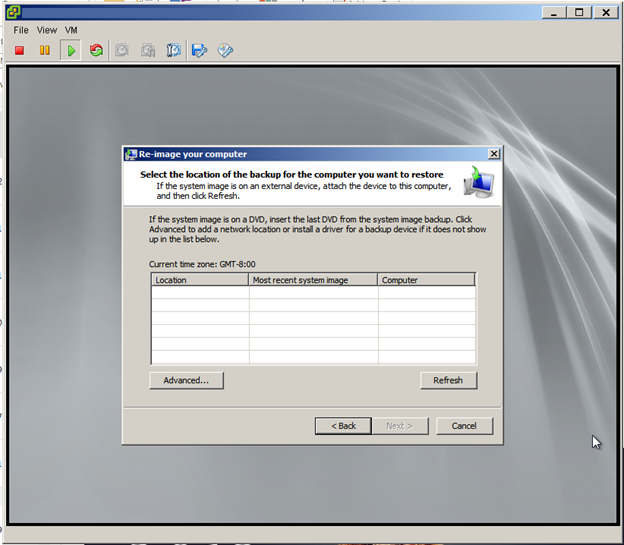624x545 pixels.
Task: Open the VM menu
Action: [71, 30]
